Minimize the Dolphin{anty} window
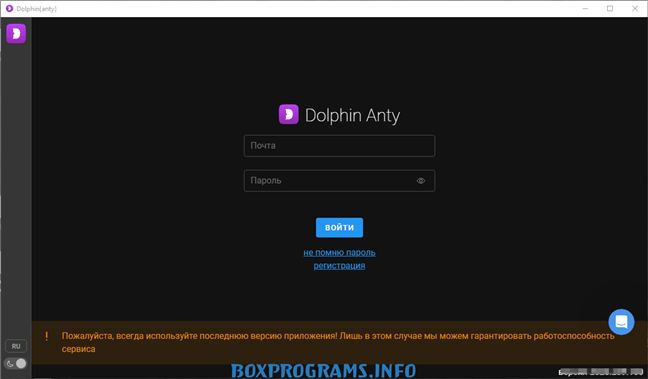The image size is (648, 379). 585,8
